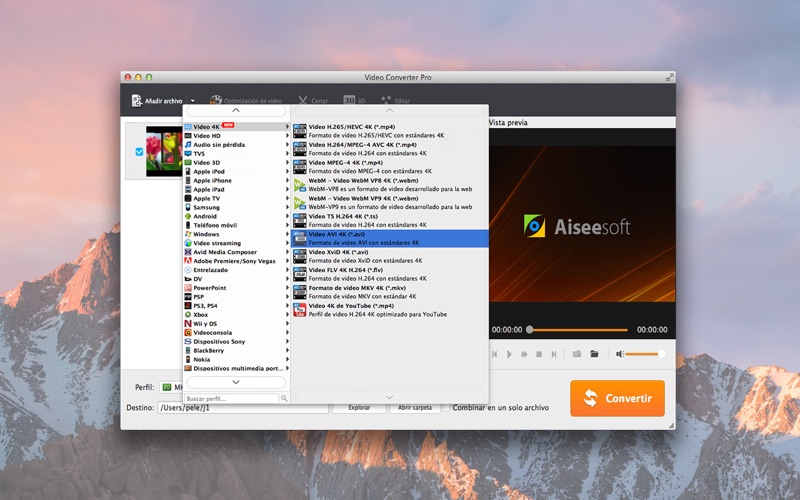800x500 pixels.
Task: Choose Video H.264/MPEG-4 AVC 4K format
Action: coord(390,149)
